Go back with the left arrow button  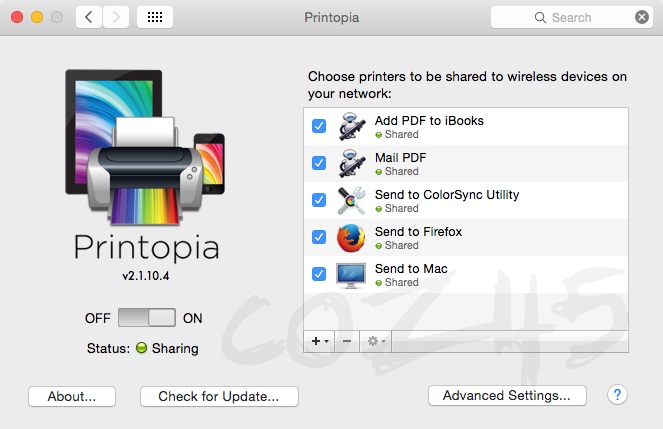tap(89, 17)
